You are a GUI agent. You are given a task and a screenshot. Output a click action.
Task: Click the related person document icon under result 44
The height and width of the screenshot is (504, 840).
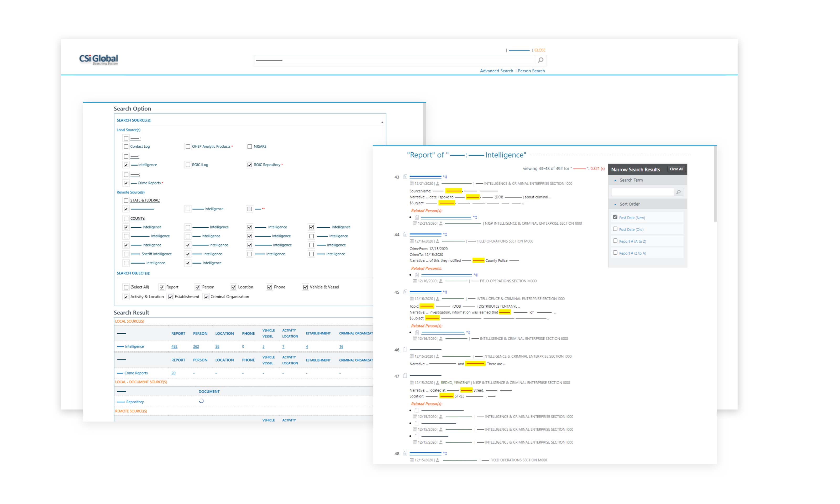click(417, 275)
